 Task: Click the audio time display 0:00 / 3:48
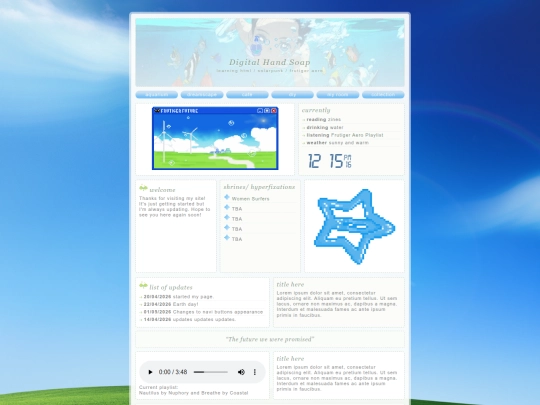(x=173, y=372)
